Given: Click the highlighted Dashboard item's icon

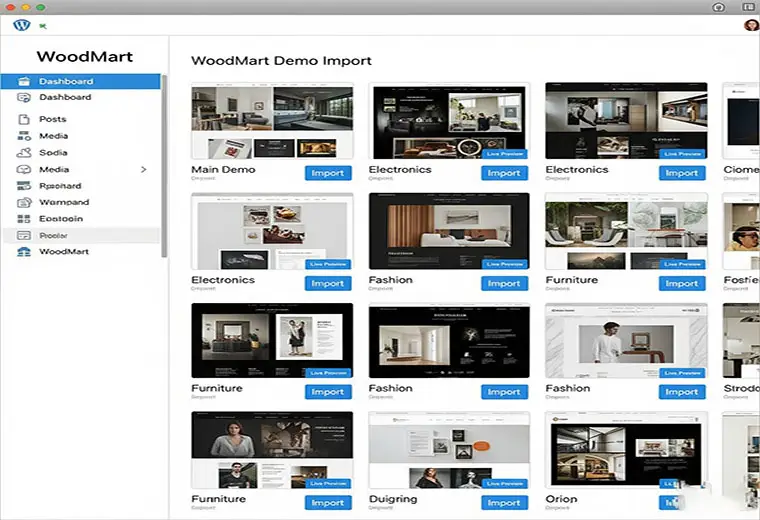Looking at the screenshot, I should pos(24,81).
